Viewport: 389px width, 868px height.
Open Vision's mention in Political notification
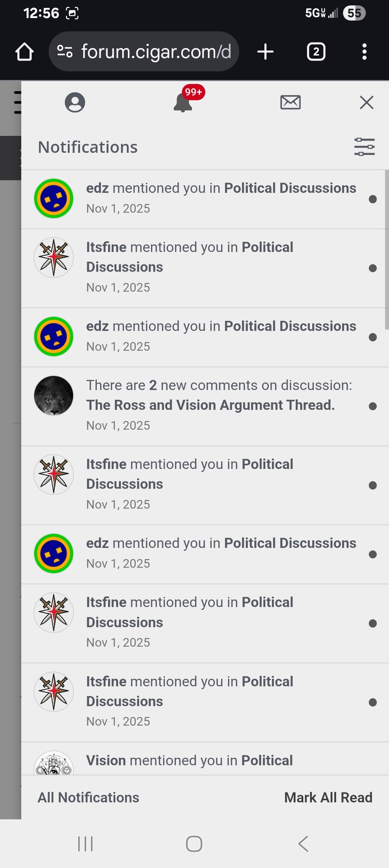[189, 761]
